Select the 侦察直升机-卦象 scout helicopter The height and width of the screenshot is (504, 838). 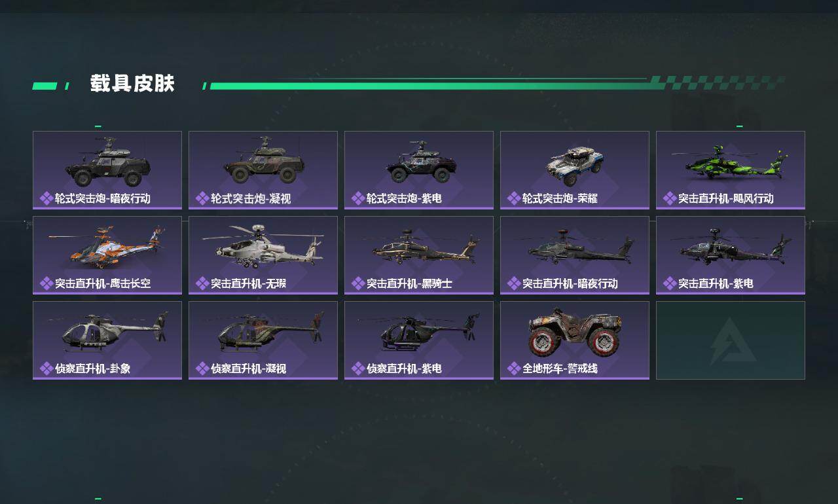(x=107, y=340)
